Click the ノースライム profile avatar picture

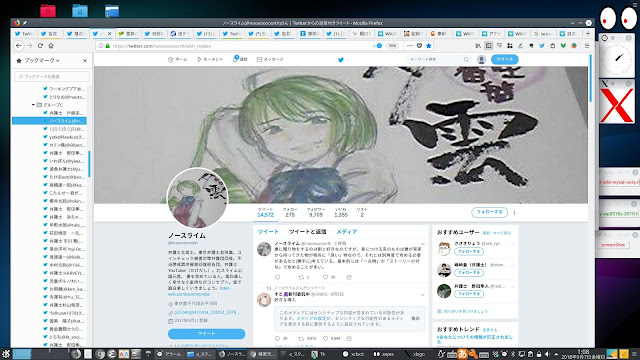click(x=198, y=198)
